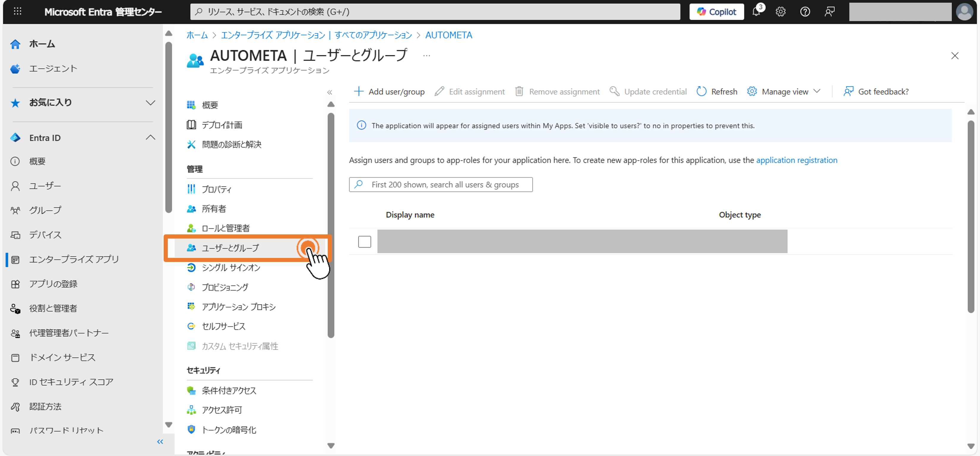Check the first assignment row checkbox
This screenshot has height=456, width=980.
tap(364, 242)
